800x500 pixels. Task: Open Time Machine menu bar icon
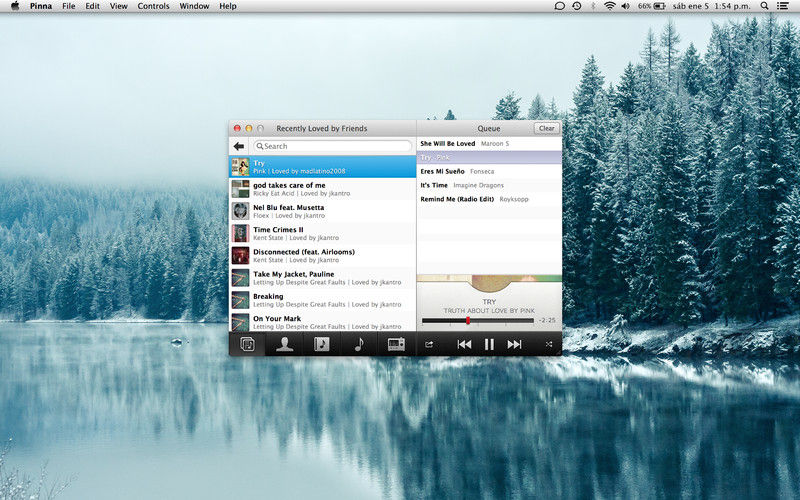tap(577, 6)
